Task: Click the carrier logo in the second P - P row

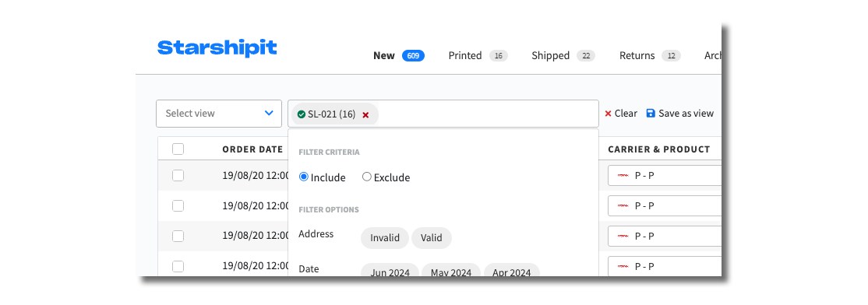Action: pos(623,206)
